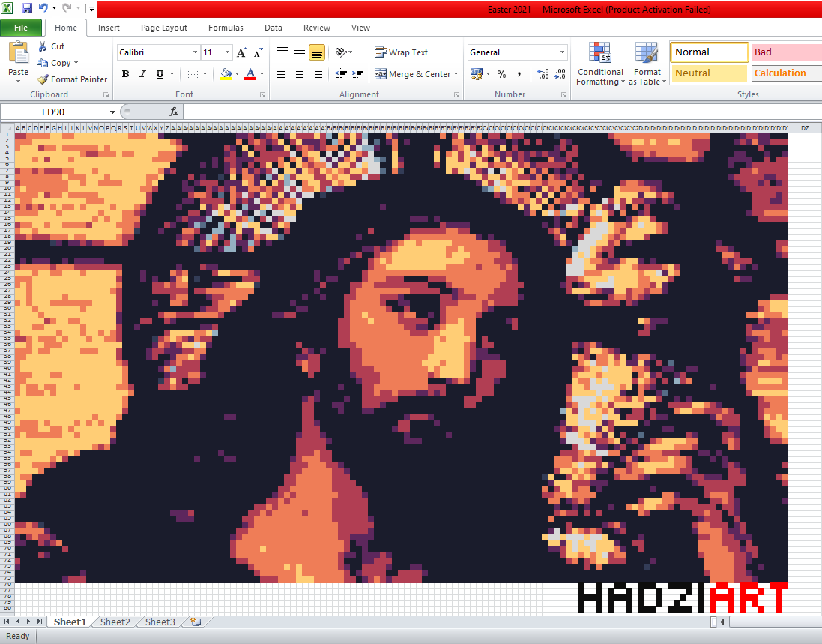Toggle Wrap Text on selected cells

point(402,52)
